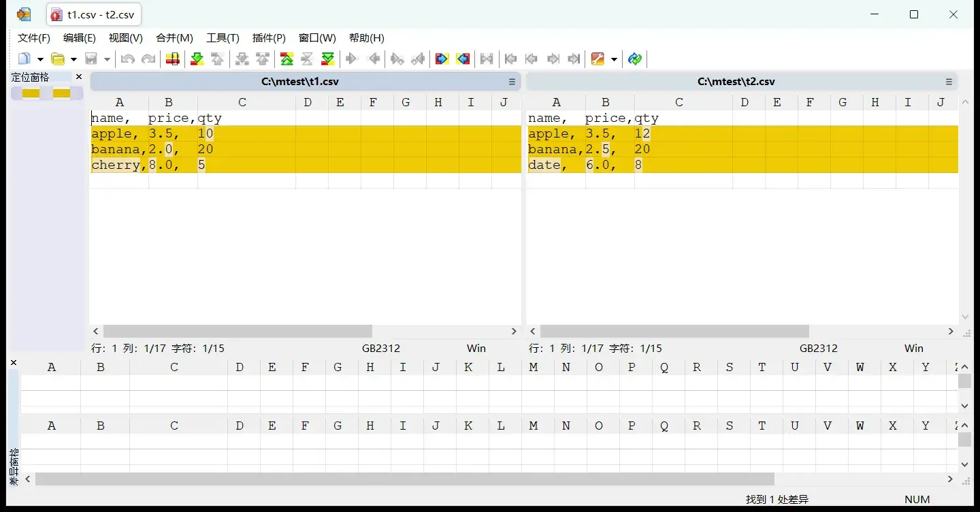Viewport: 980px width, 512px height.
Task: Open the 工具(T) menu
Action: click(223, 38)
